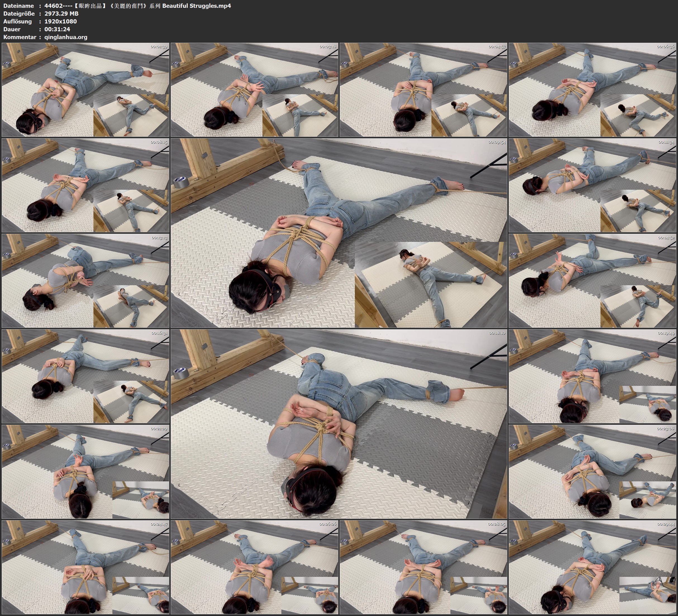
Task: Select the frame stamped 00:28:05
Action: (x=424, y=567)
